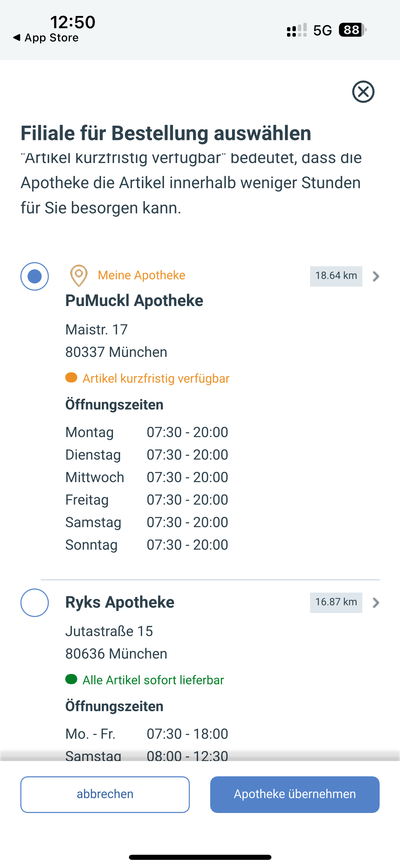Tap the orange availability status dot
Image resolution: width=400 pixels, height=868 pixels.
click(x=71, y=378)
